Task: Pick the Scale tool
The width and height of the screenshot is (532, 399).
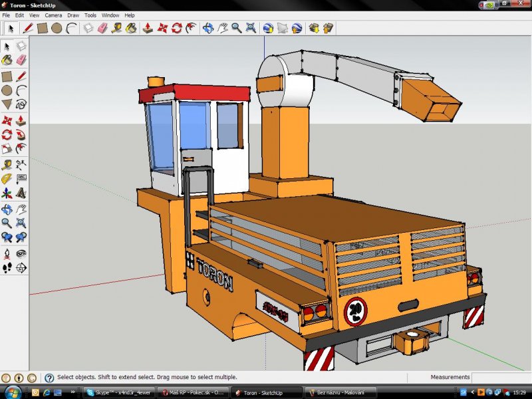Action: pos(7,150)
